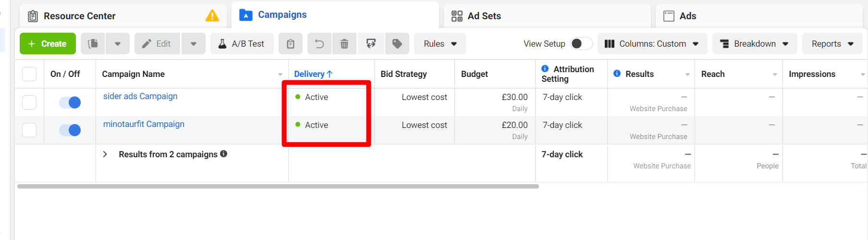
Task: Click the green Create button
Action: click(x=48, y=44)
